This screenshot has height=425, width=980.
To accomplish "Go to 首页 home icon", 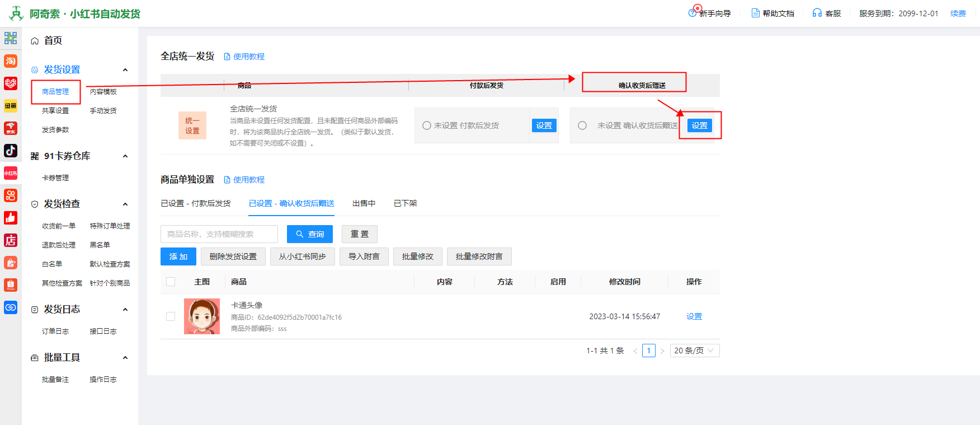I will pos(35,41).
